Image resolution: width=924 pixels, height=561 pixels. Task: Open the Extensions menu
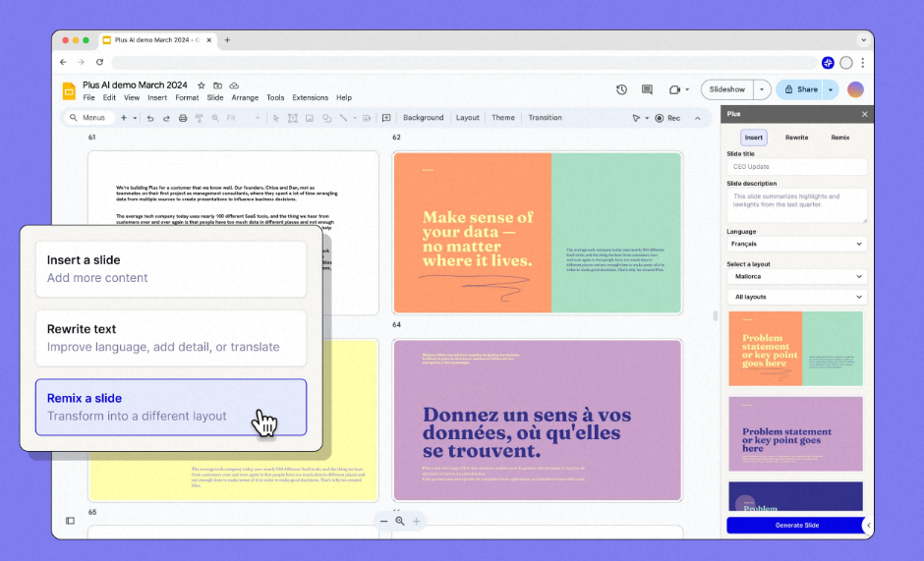click(x=310, y=98)
